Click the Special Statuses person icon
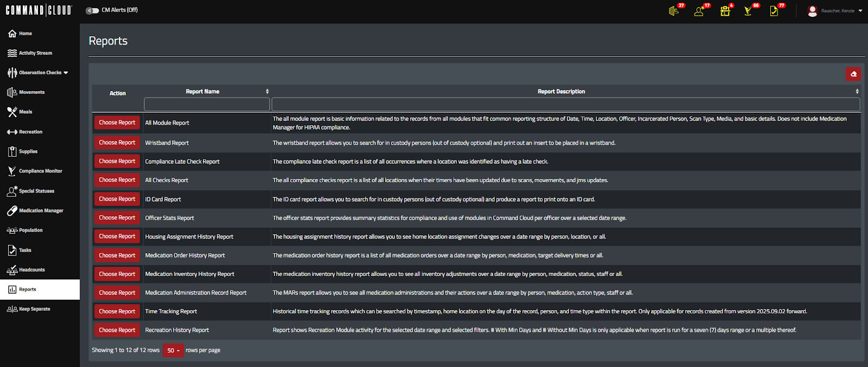Viewport: 868px width, 367px height. (x=12, y=191)
